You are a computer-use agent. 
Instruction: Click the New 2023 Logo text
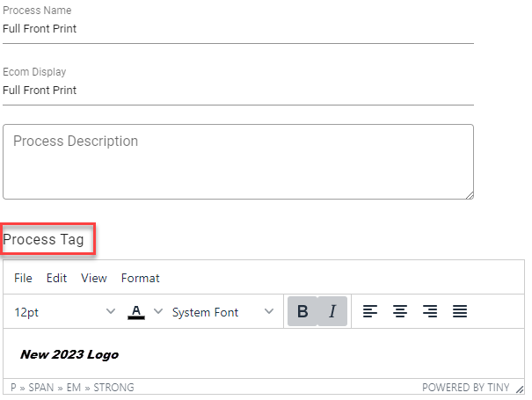tap(69, 354)
